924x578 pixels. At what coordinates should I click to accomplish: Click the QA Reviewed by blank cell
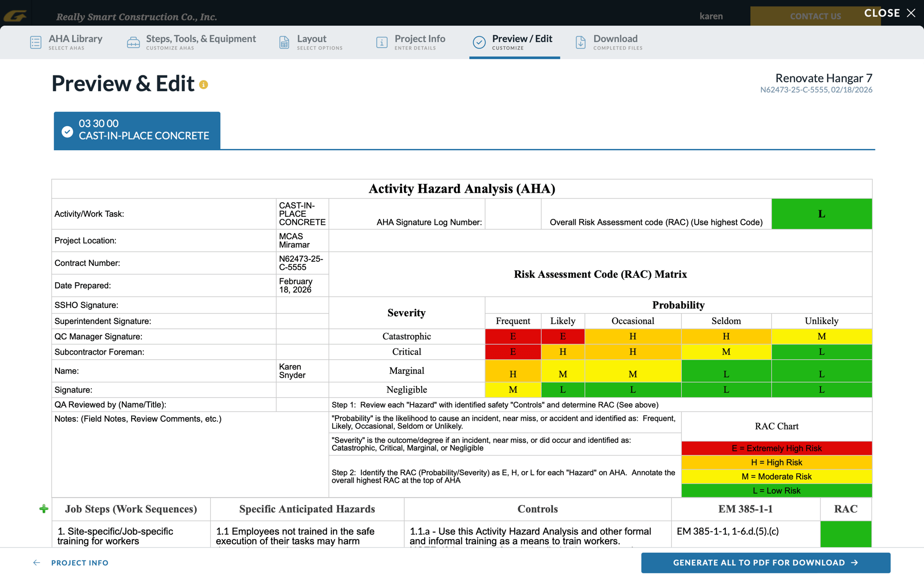pyautogui.click(x=302, y=405)
